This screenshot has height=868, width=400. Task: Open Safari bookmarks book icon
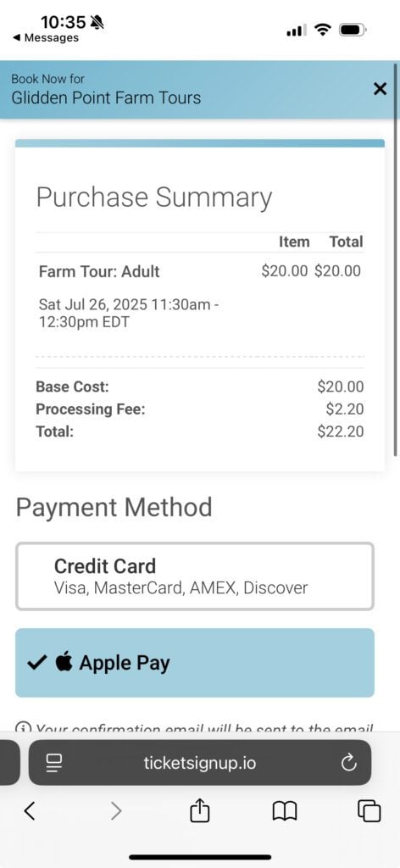[x=285, y=811]
